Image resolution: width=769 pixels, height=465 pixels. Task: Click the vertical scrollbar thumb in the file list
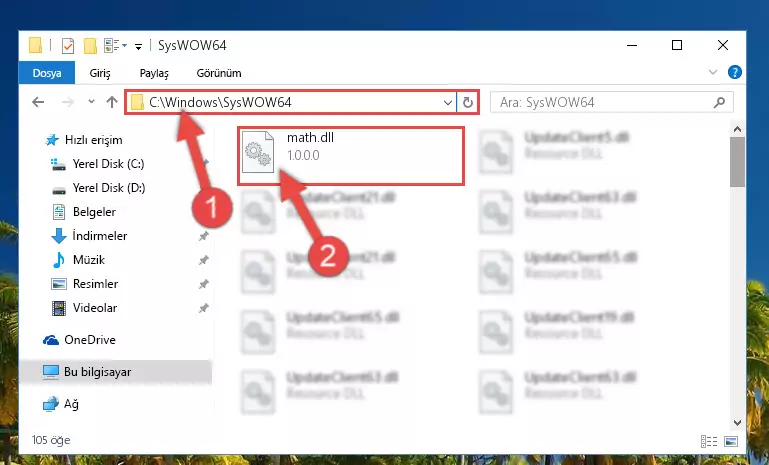pyautogui.click(x=737, y=162)
